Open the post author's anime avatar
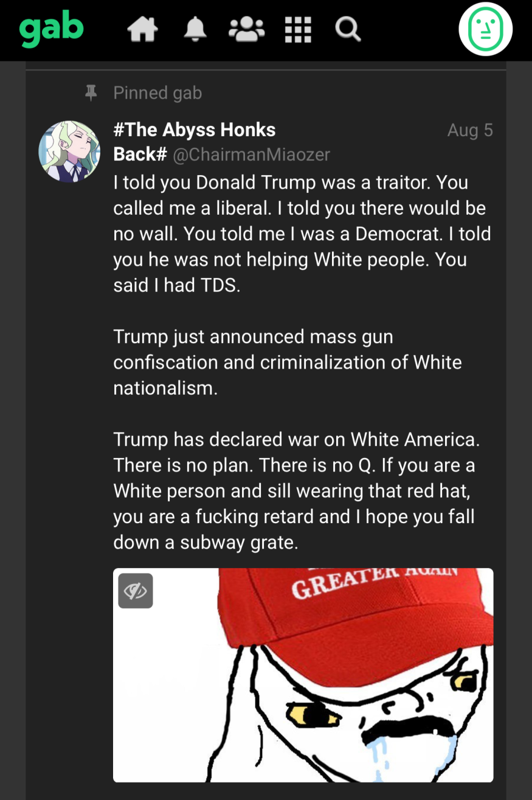This screenshot has height=800, width=532. click(69, 151)
